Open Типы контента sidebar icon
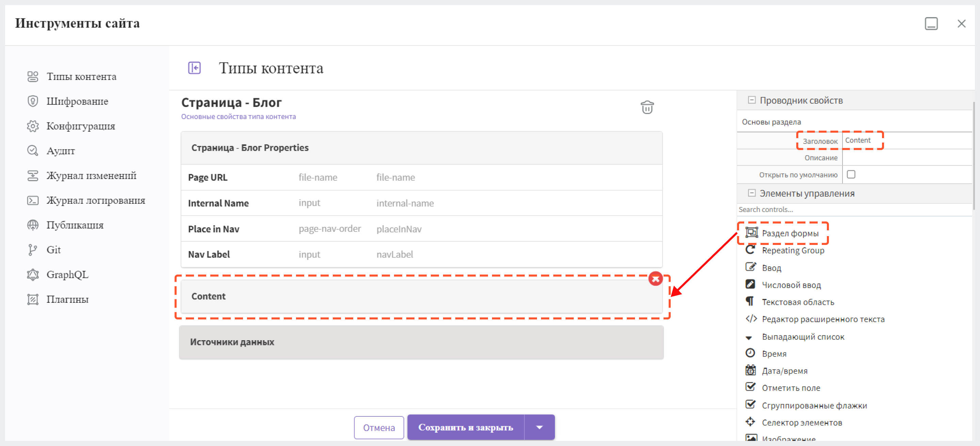The width and height of the screenshot is (980, 446). click(33, 77)
